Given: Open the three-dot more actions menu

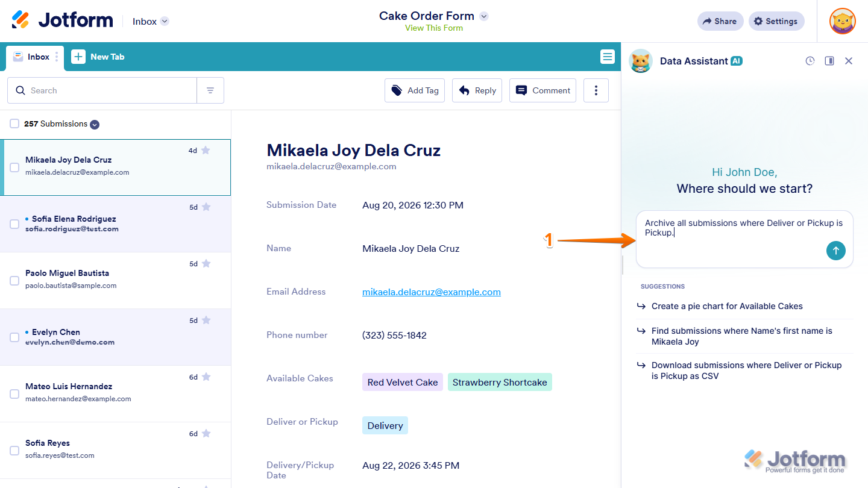Looking at the screenshot, I should click(x=596, y=90).
